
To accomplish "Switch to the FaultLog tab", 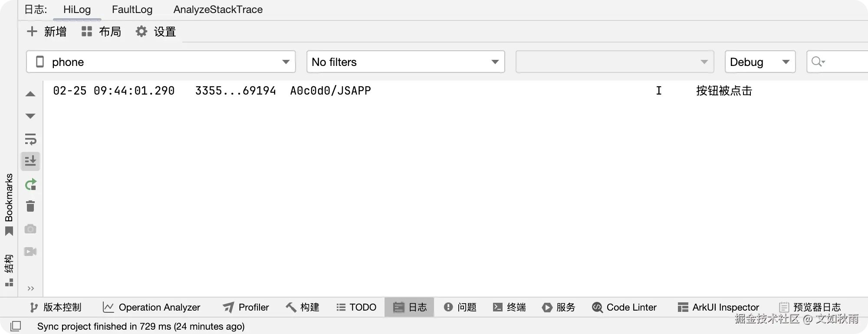I will (132, 10).
